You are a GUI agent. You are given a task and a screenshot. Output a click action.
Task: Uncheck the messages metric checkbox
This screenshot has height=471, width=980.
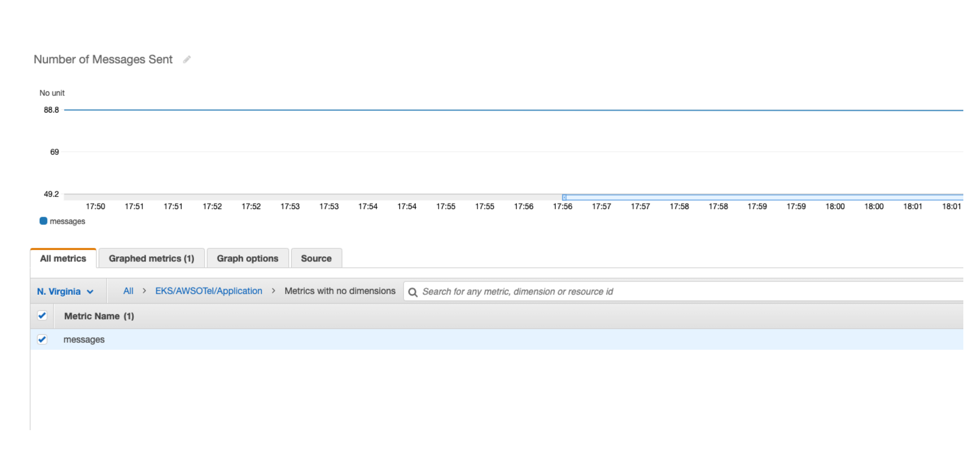pos(42,339)
